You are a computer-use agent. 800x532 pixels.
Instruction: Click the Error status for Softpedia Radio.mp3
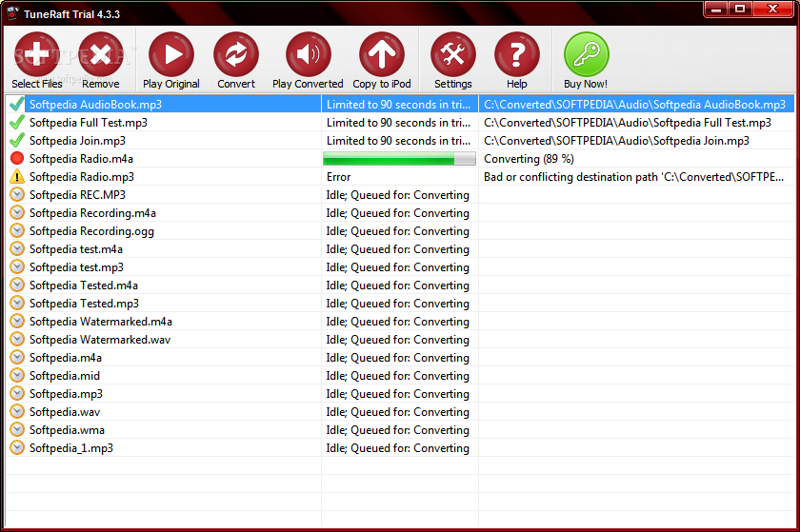(338, 176)
